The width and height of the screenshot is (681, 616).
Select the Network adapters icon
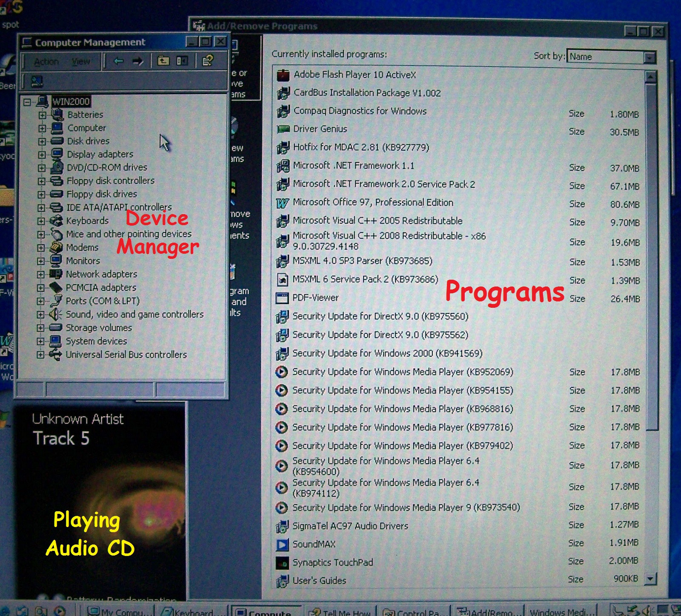pyautogui.click(x=56, y=274)
